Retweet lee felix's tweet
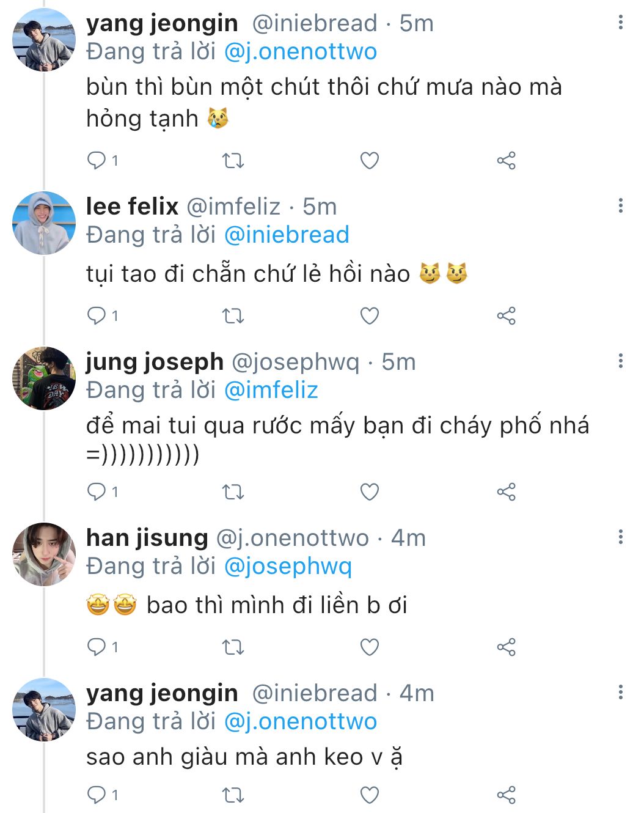Image resolution: width=644 pixels, height=813 pixels. point(233,316)
